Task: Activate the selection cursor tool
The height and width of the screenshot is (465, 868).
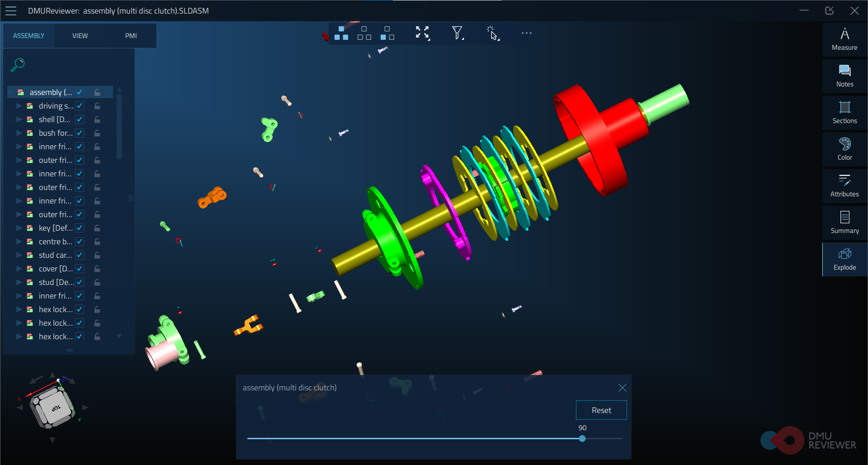Action: pos(492,33)
